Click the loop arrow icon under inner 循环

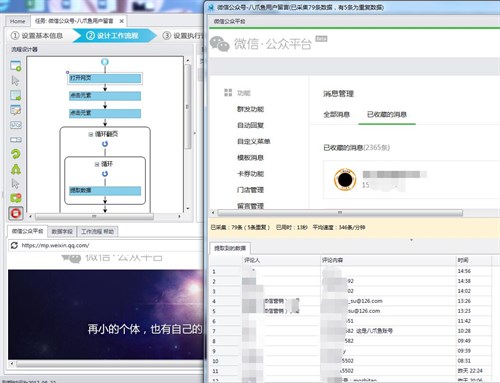[105, 174]
